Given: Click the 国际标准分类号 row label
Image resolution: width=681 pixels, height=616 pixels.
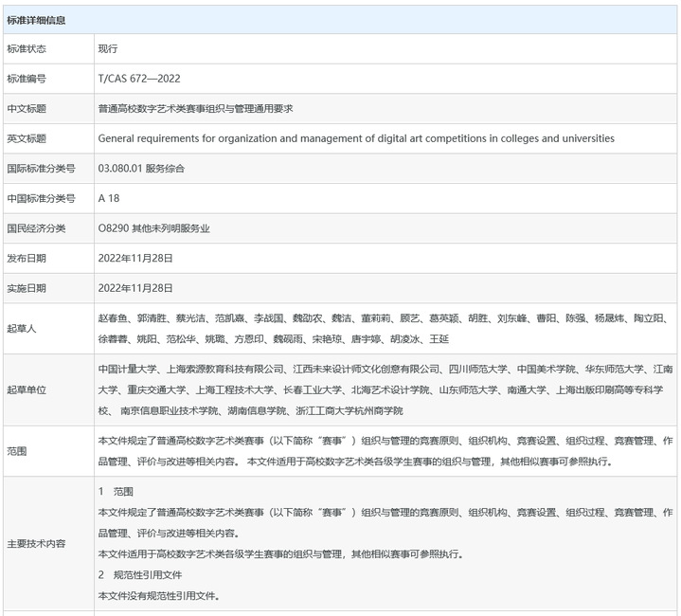Looking at the screenshot, I should click(x=40, y=169).
